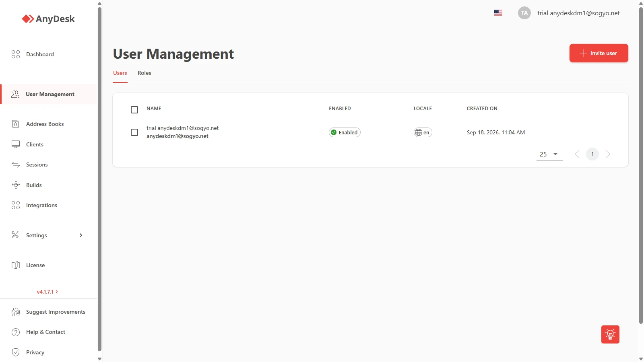Image resolution: width=644 pixels, height=362 pixels.
Task: Click the Invite user button
Action: tap(599, 53)
